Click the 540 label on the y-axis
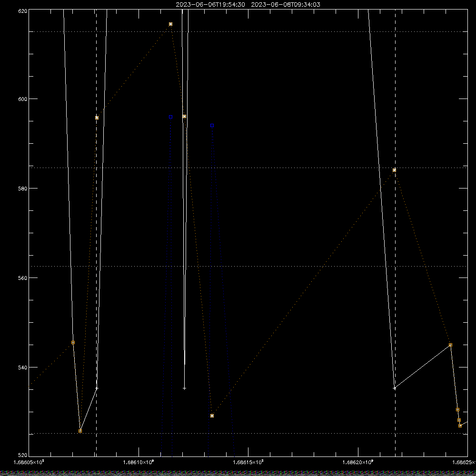 23,367
